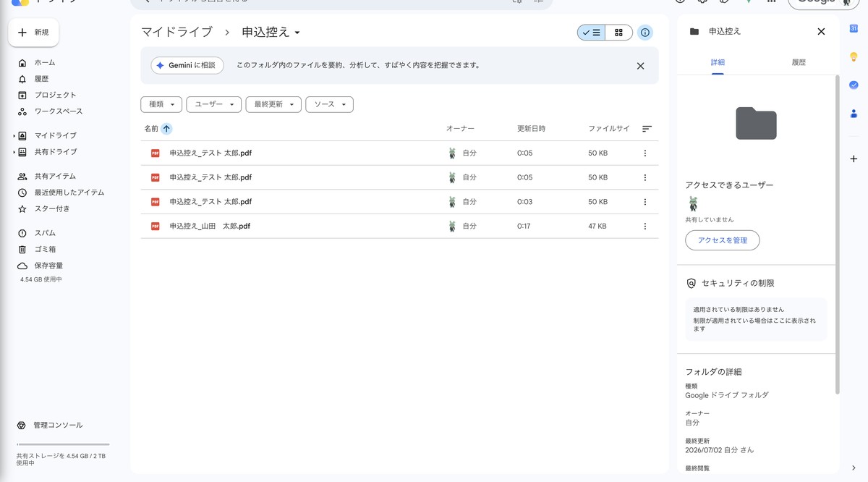Click PDF icon of 申込控え_山田 太郎.pdf
This screenshot has width=868, height=482.
155,227
